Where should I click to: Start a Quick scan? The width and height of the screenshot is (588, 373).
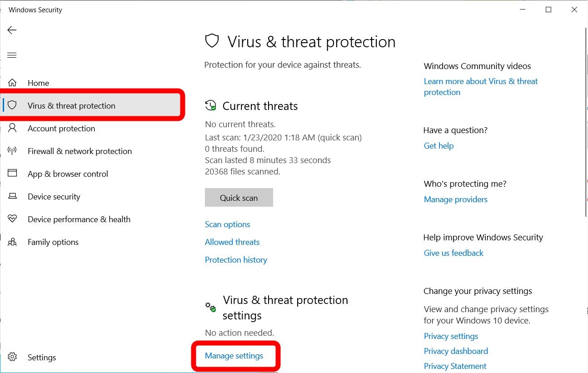[x=239, y=197]
